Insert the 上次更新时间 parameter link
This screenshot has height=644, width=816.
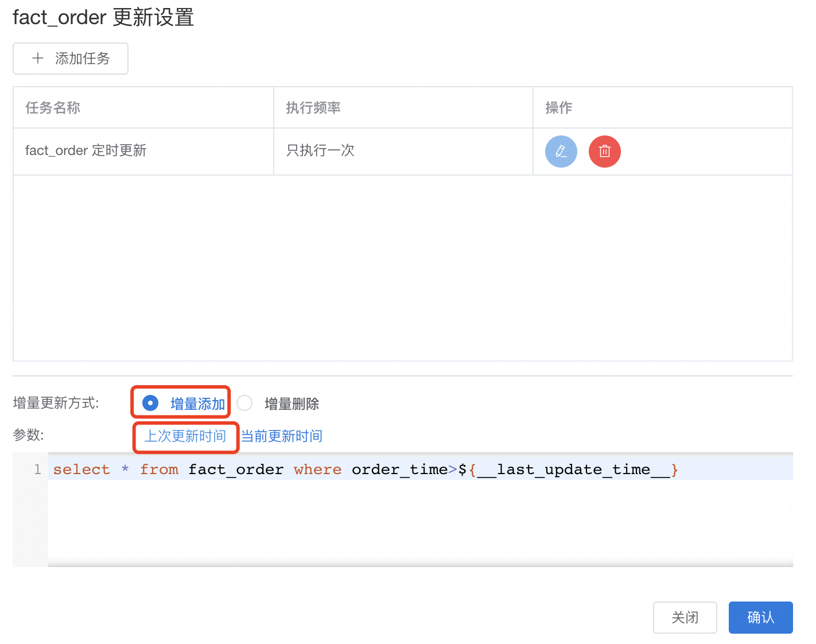(185, 436)
